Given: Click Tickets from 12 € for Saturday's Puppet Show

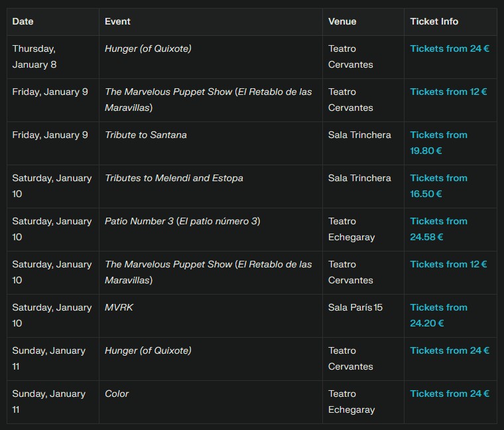Looking at the screenshot, I should [x=448, y=264].
